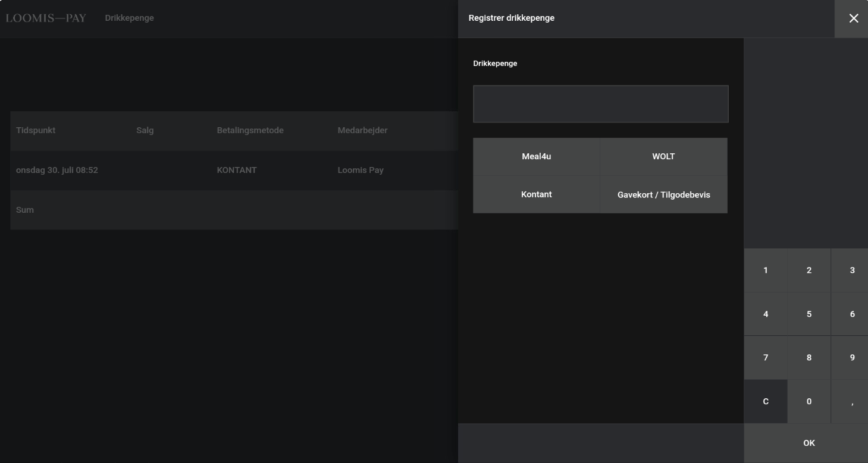This screenshot has width=868, height=463.
Task: Confirm tip with OK button
Action: pos(809,443)
